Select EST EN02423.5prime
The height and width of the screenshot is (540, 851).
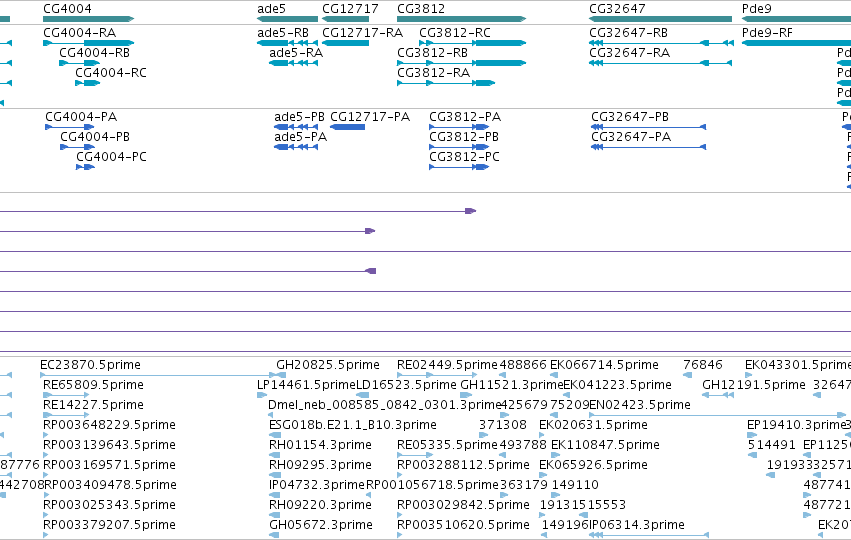pos(717,415)
